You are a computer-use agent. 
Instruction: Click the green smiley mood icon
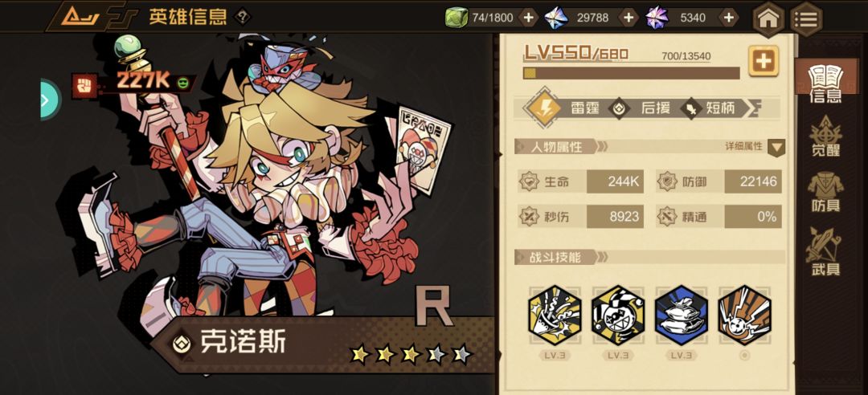coord(182,83)
